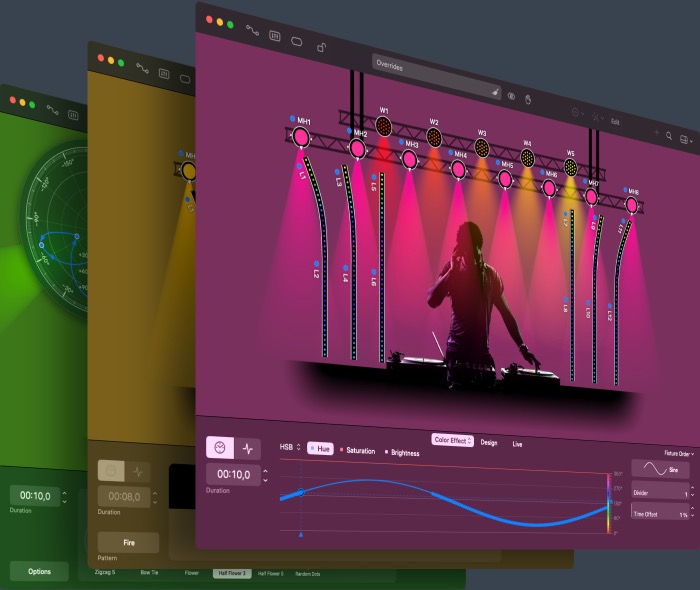Click the Divider value field
The height and width of the screenshot is (590, 700).
coord(660,492)
